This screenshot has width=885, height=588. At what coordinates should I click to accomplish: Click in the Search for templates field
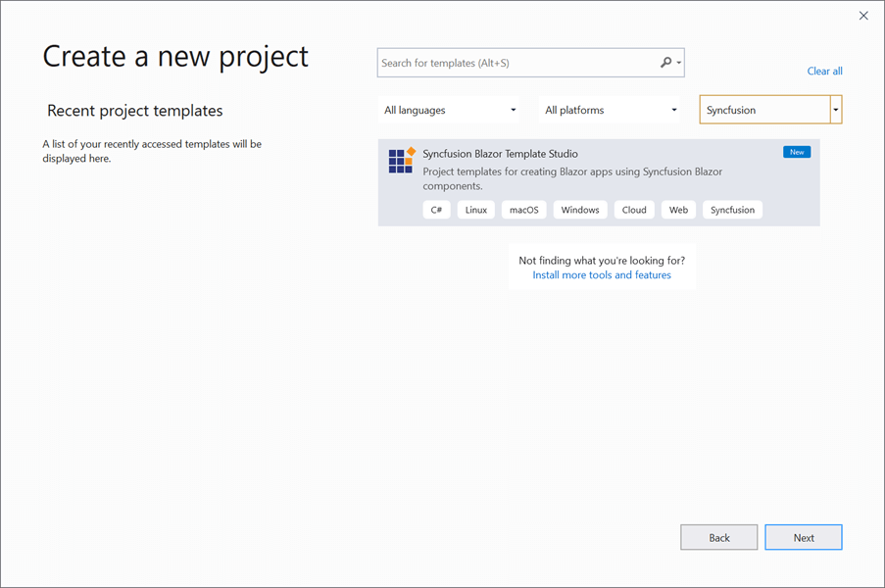pos(517,63)
